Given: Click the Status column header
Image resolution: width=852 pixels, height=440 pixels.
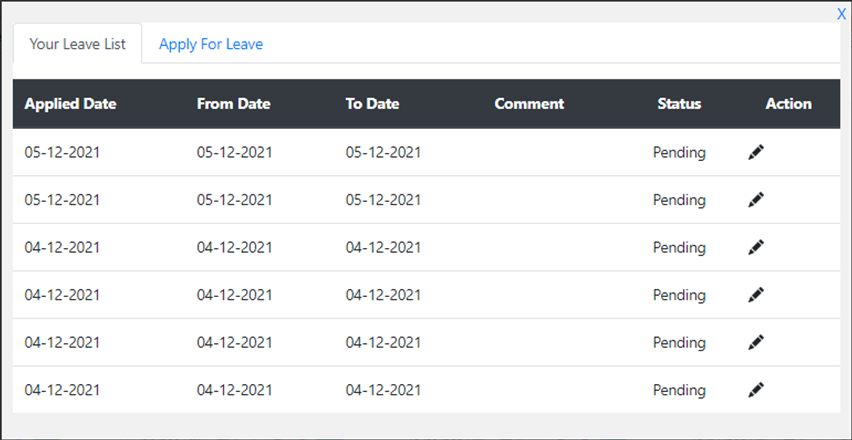Looking at the screenshot, I should [679, 104].
